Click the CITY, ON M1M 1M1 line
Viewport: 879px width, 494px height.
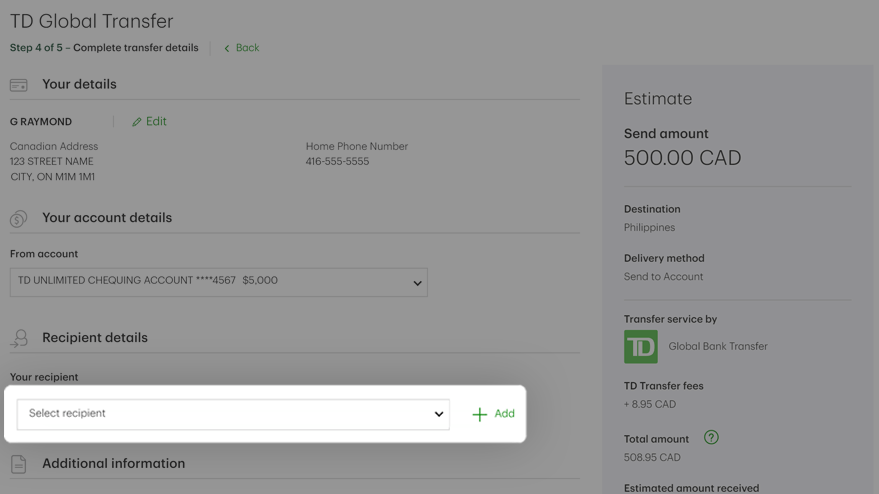pyautogui.click(x=52, y=177)
